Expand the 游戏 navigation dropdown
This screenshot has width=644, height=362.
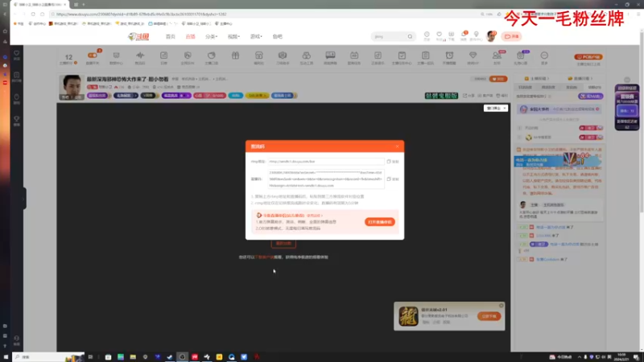[x=256, y=36]
